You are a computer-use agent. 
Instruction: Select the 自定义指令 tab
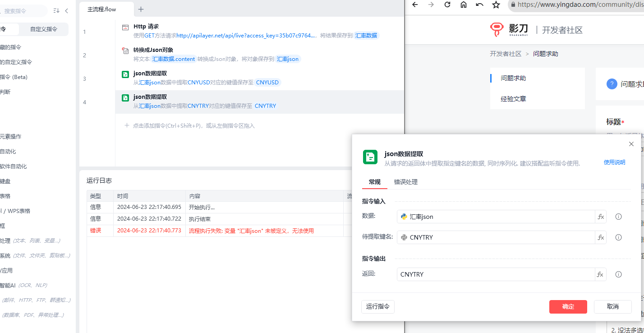tap(44, 29)
